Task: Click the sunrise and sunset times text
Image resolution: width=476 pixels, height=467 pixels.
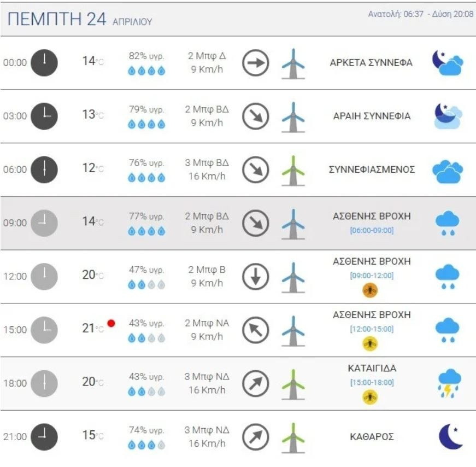Action: click(421, 14)
